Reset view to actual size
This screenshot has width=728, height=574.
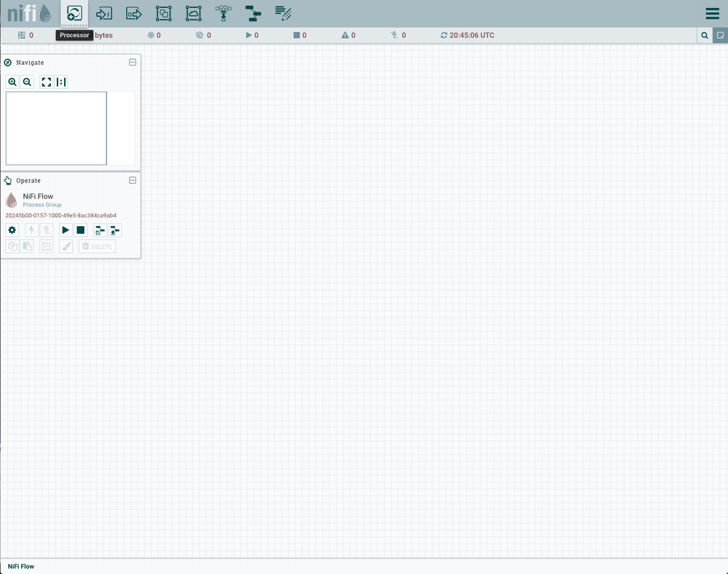(x=61, y=82)
